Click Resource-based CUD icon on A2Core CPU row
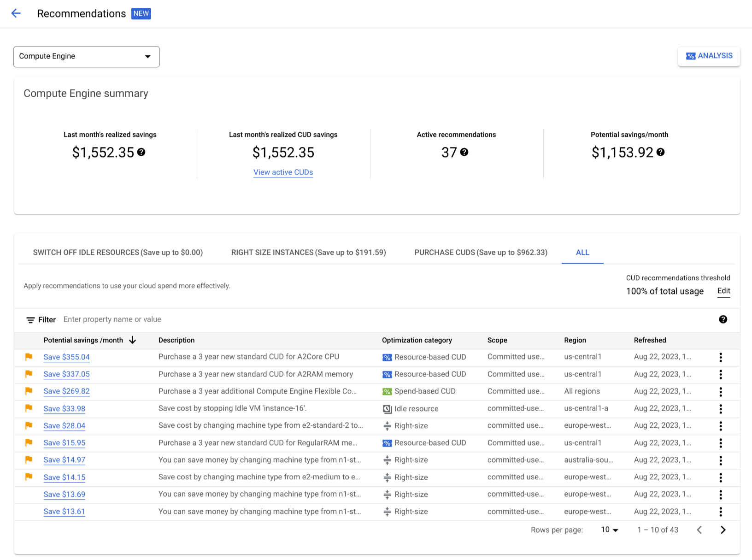 (x=387, y=357)
